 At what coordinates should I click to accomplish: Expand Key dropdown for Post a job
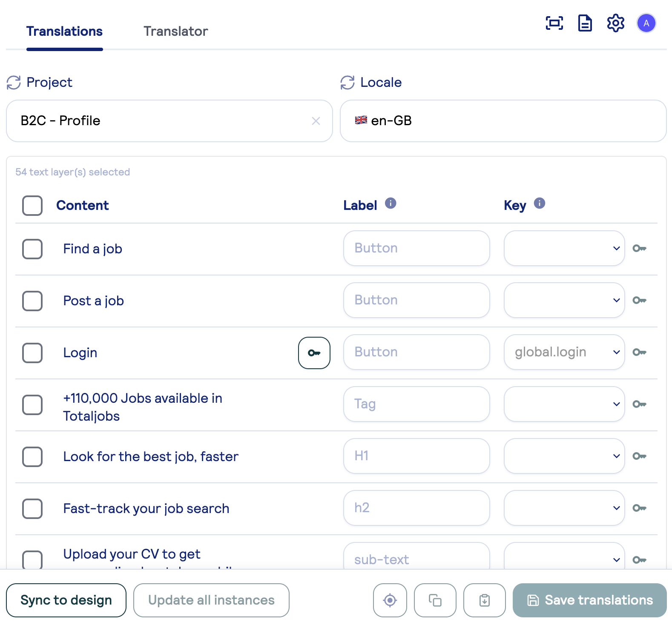(564, 300)
